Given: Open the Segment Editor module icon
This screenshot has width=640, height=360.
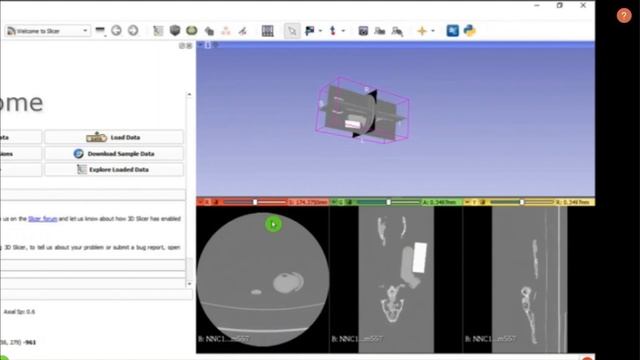Looking at the screenshot, I should click(243, 31).
